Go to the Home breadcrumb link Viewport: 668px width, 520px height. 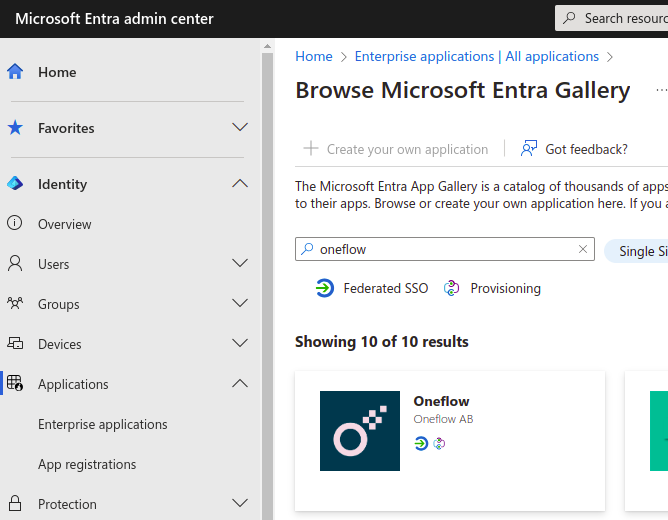(x=314, y=56)
